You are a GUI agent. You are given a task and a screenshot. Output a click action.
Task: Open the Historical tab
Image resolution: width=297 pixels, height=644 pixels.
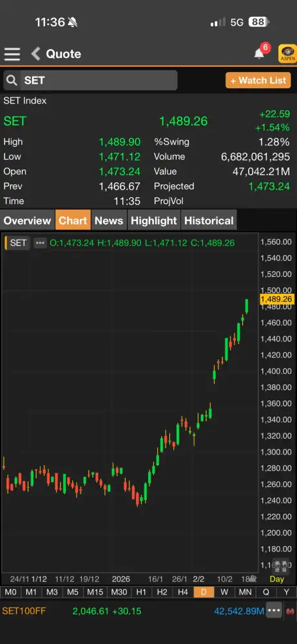(x=209, y=220)
